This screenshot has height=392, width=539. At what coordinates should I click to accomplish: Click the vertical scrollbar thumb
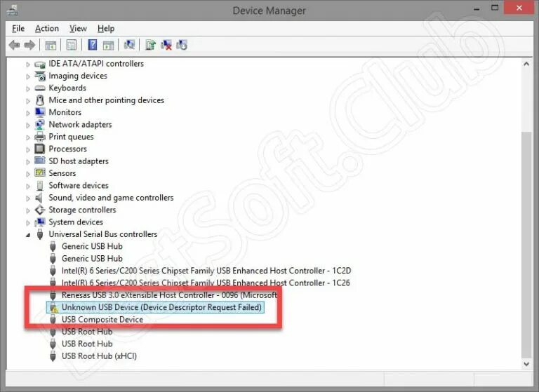tap(526, 244)
